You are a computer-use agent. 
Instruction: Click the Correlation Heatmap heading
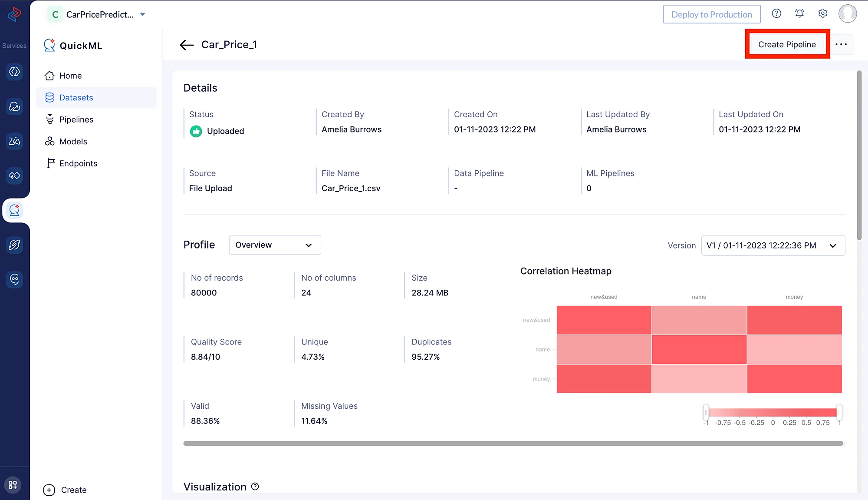(566, 271)
